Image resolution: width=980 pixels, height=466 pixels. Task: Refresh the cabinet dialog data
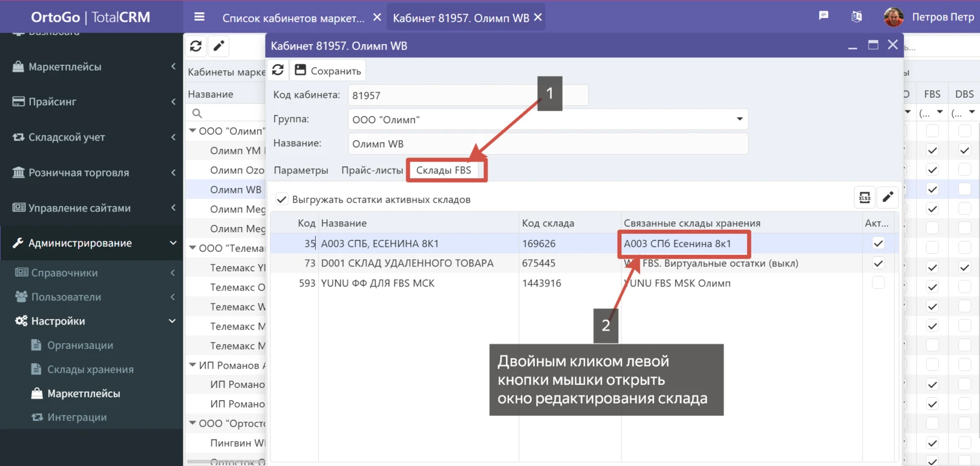click(x=278, y=70)
